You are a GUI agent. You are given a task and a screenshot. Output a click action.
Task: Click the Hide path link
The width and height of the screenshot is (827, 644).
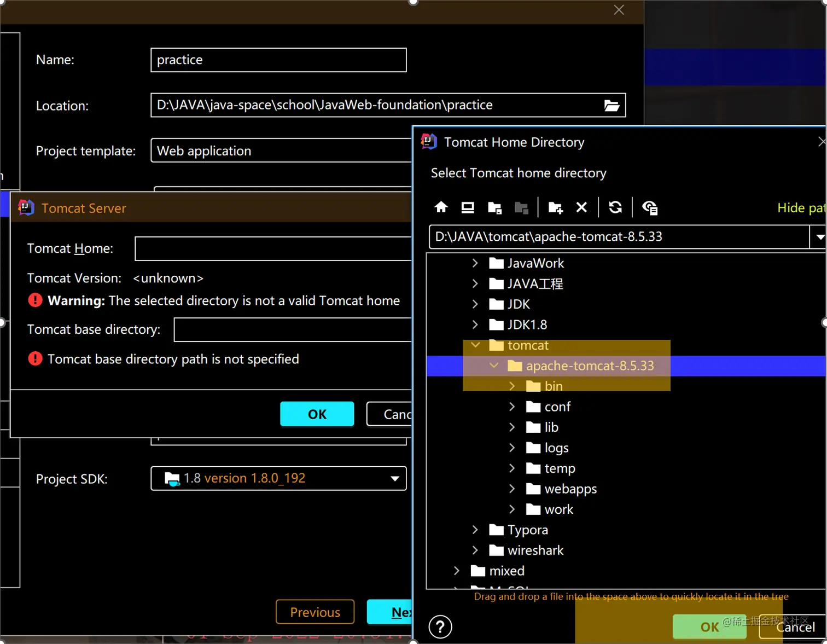[x=801, y=208]
